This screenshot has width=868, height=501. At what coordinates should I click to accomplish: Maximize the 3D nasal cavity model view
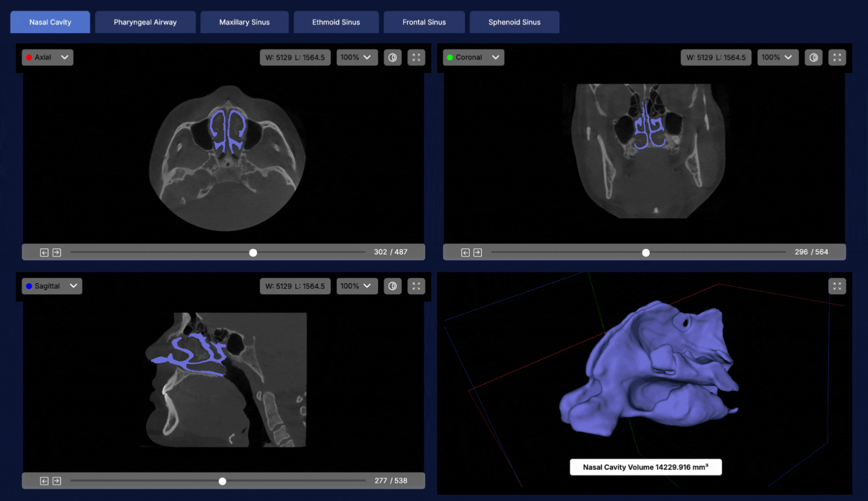(x=837, y=286)
